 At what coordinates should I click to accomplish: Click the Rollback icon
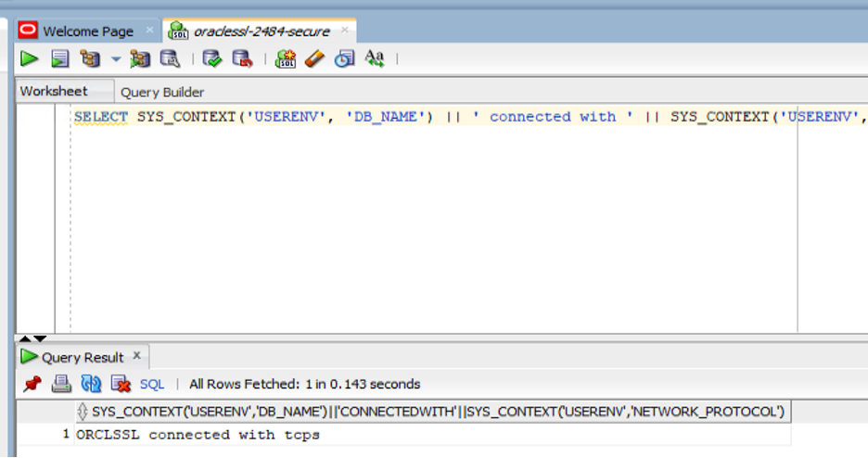(242, 59)
